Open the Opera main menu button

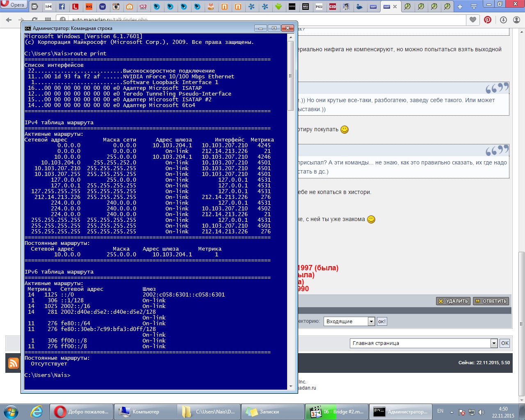14,5
